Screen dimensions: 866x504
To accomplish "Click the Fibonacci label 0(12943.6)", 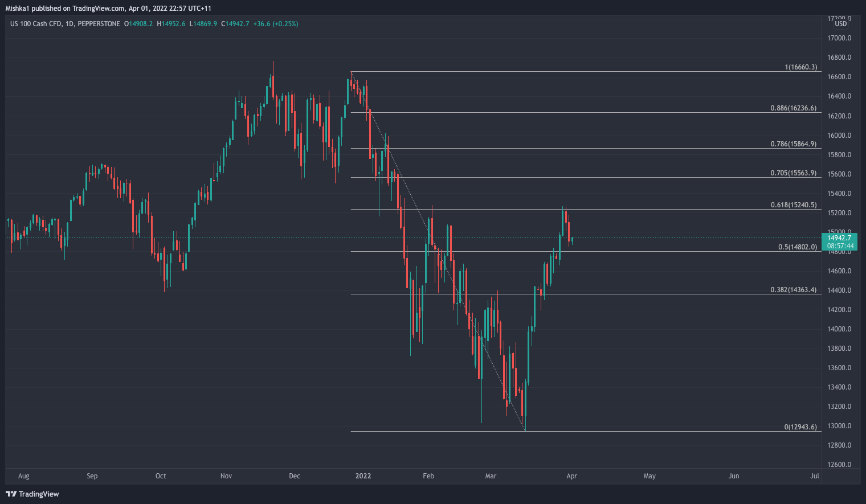I will click(x=800, y=427).
